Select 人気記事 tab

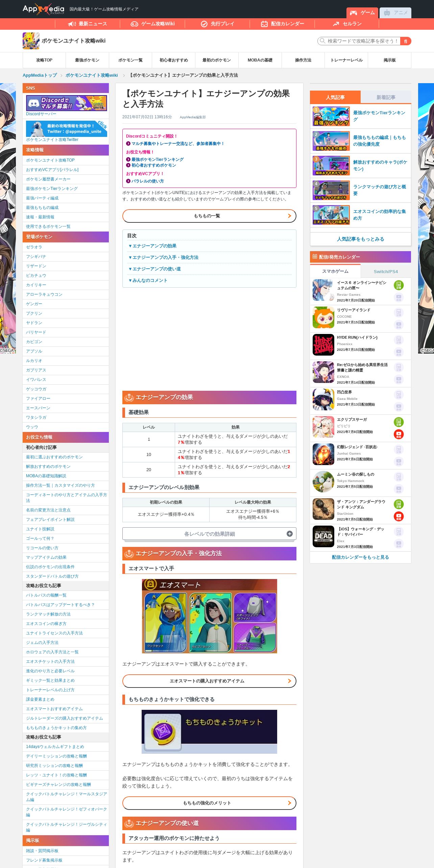(x=335, y=97)
